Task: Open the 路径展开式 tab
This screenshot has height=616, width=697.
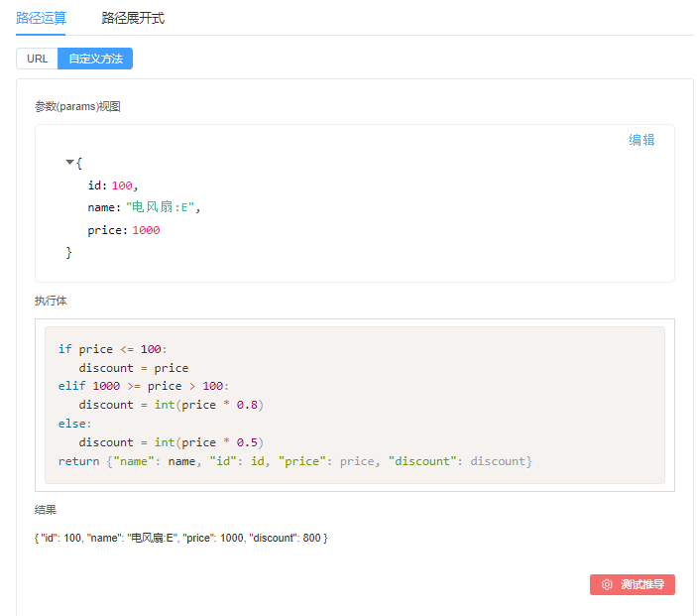Action: pyautogui.click(x=133, y=18)
